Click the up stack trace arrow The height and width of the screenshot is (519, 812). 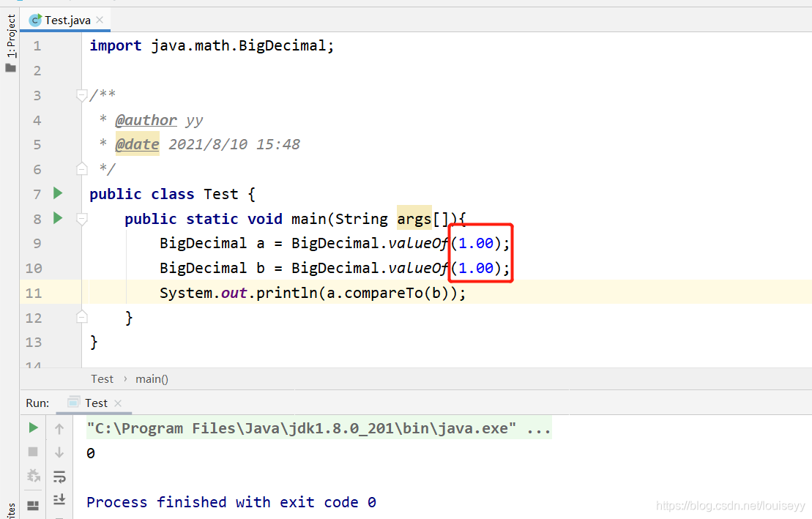(x=59, y=428)
